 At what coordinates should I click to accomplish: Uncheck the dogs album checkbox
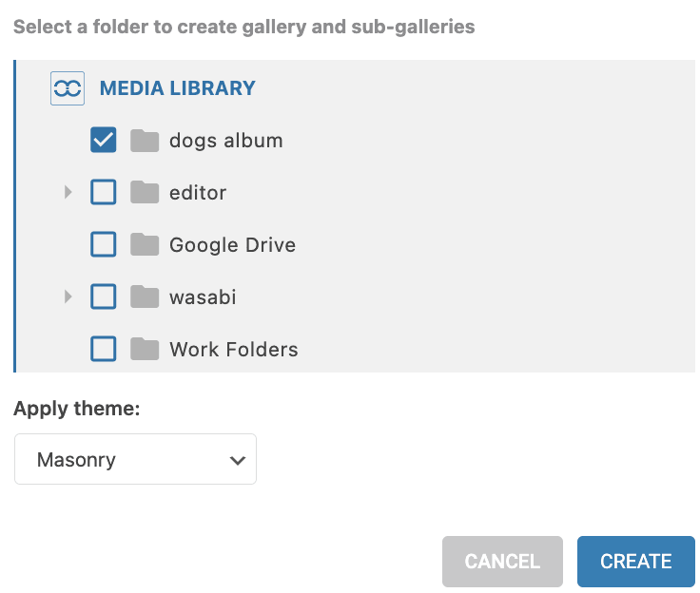104,141
